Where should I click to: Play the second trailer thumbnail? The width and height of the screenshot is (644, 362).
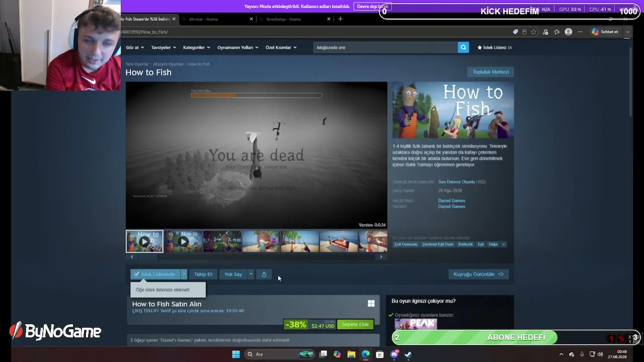click(184, 241)
